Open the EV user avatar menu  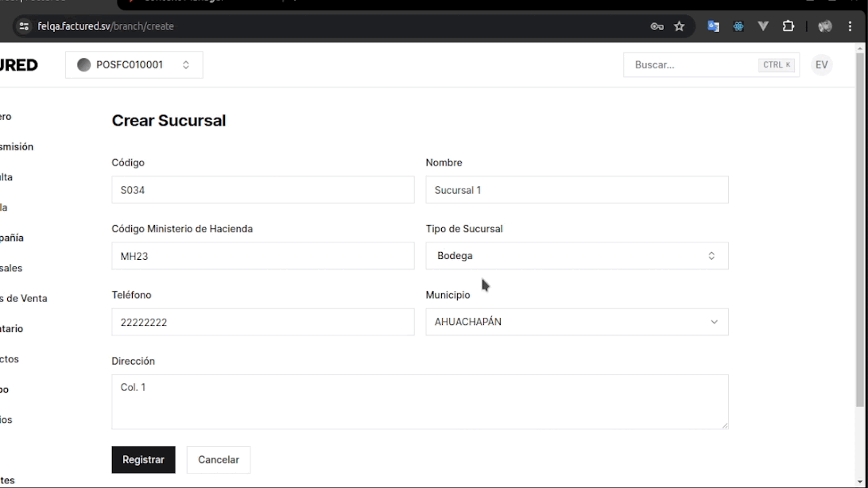[821, 65]
